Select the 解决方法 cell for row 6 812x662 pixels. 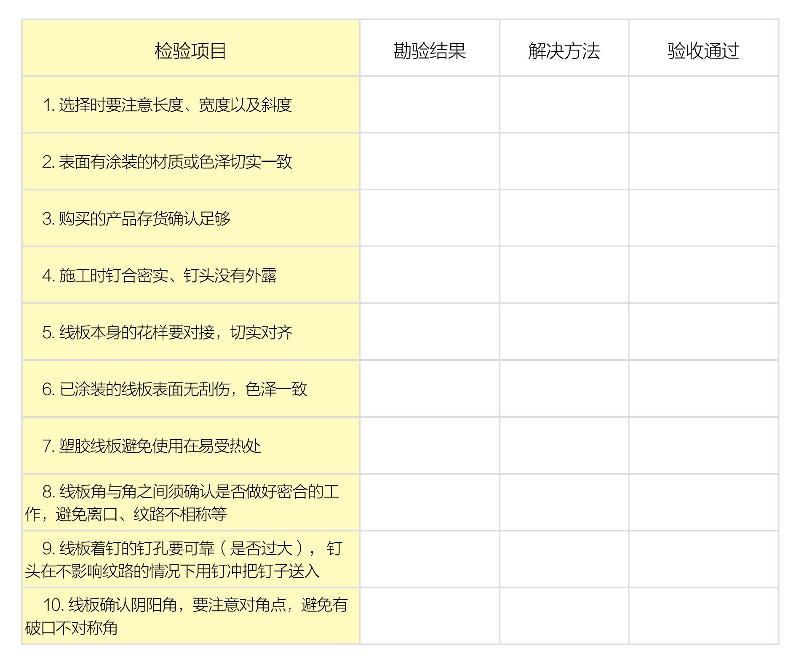click(564, 389)
